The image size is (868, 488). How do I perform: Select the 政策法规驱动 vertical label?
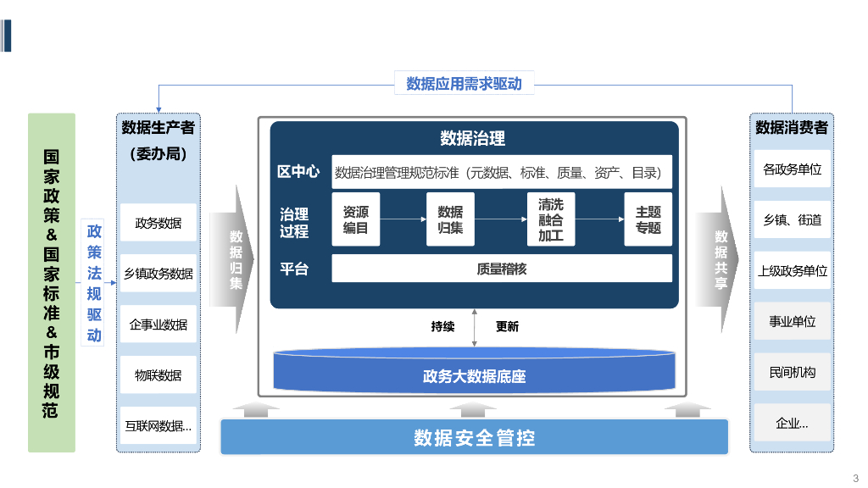[93, 283]
